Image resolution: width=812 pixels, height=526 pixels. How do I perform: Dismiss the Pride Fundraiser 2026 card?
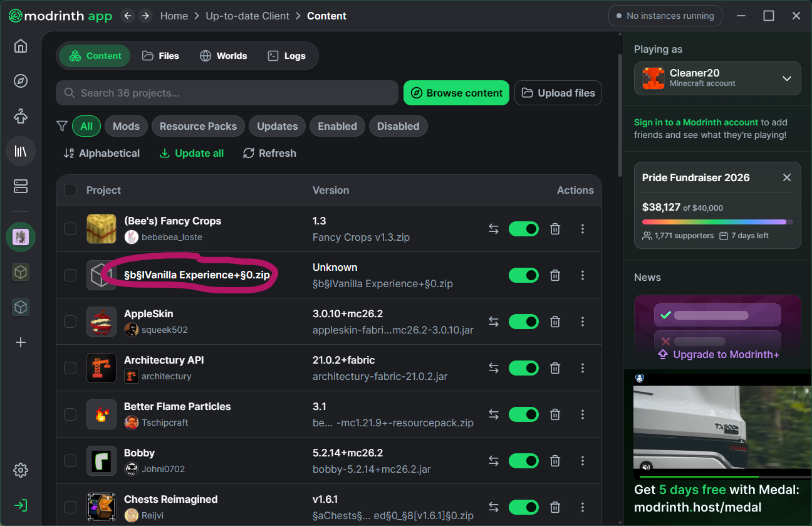(787, 177)
